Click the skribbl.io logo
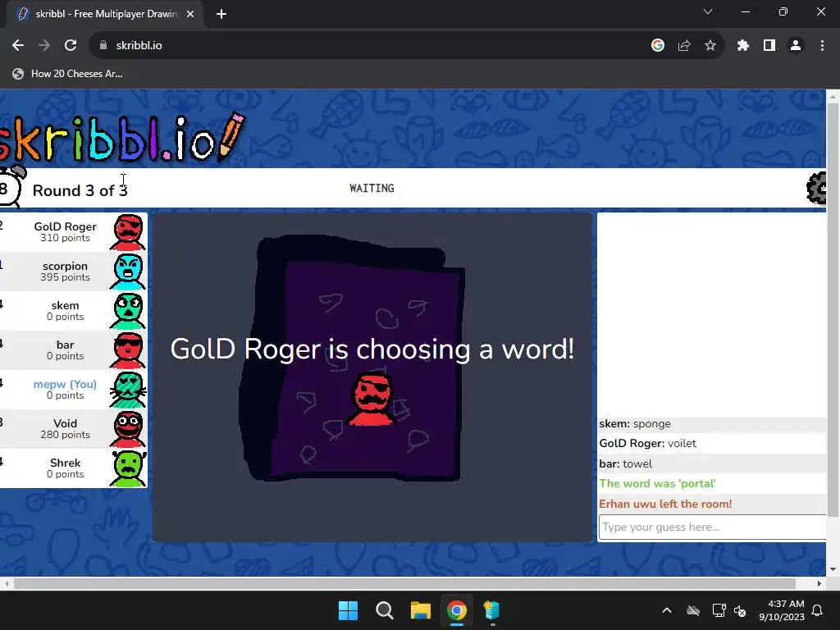The image size is (840, 630). 122,137
